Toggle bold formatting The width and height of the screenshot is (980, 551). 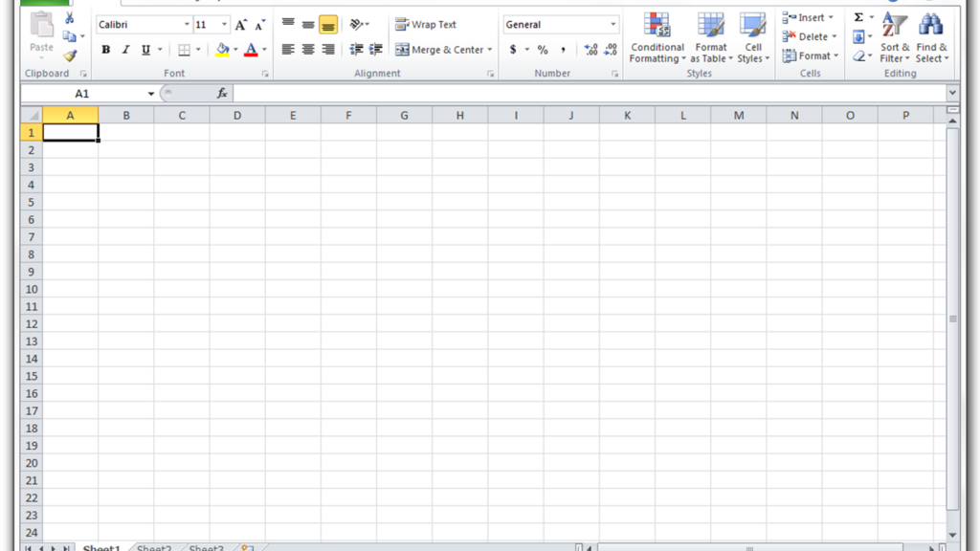(x=105, y=49)
